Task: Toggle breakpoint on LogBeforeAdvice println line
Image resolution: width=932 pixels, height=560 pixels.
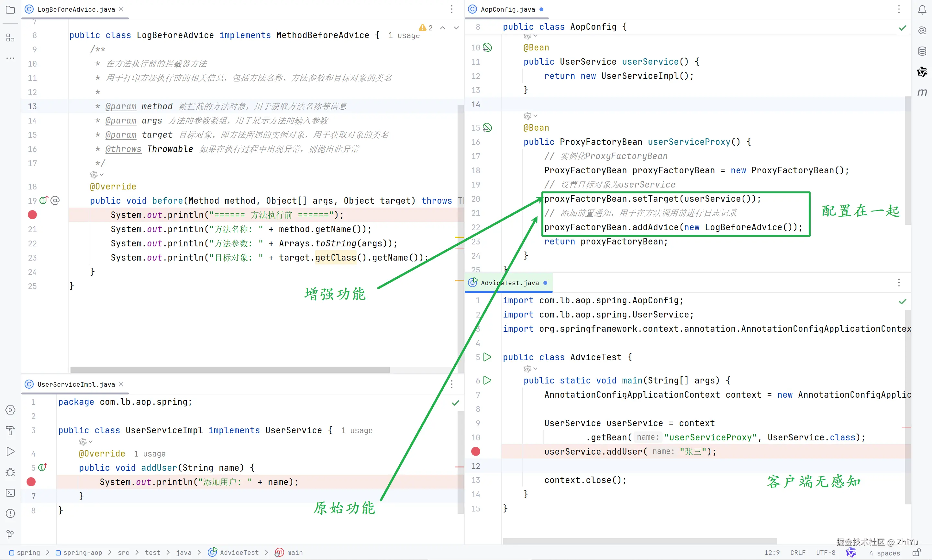Action: (x=32, y=215)
